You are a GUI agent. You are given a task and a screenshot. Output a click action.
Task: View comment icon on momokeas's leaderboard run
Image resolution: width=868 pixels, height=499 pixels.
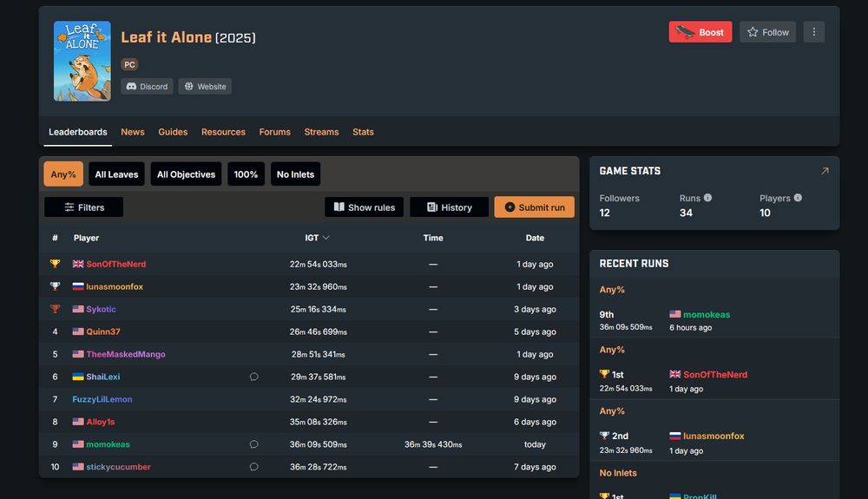[x=254, y=444]
